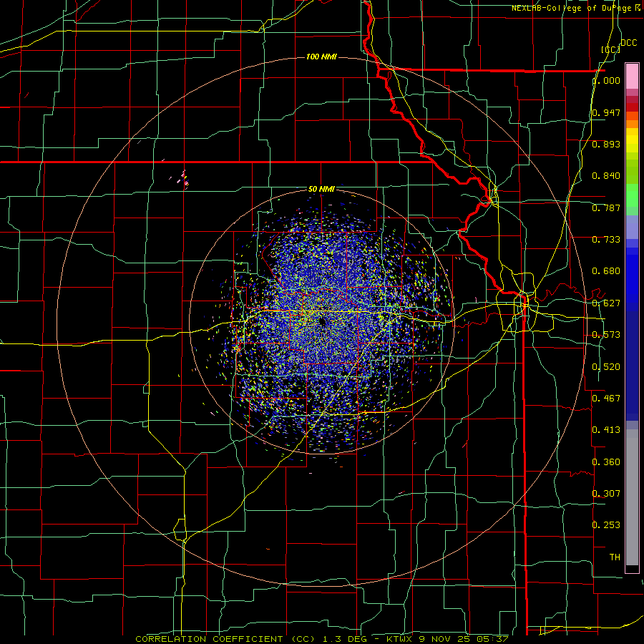This screenshot has height=644, width=644.
Task: Pick the red swatch on the color scale
Action: coord(632,107)
